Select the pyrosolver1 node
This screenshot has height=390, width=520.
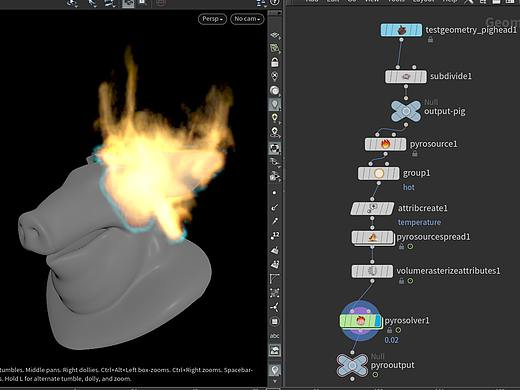pos(360,321)
